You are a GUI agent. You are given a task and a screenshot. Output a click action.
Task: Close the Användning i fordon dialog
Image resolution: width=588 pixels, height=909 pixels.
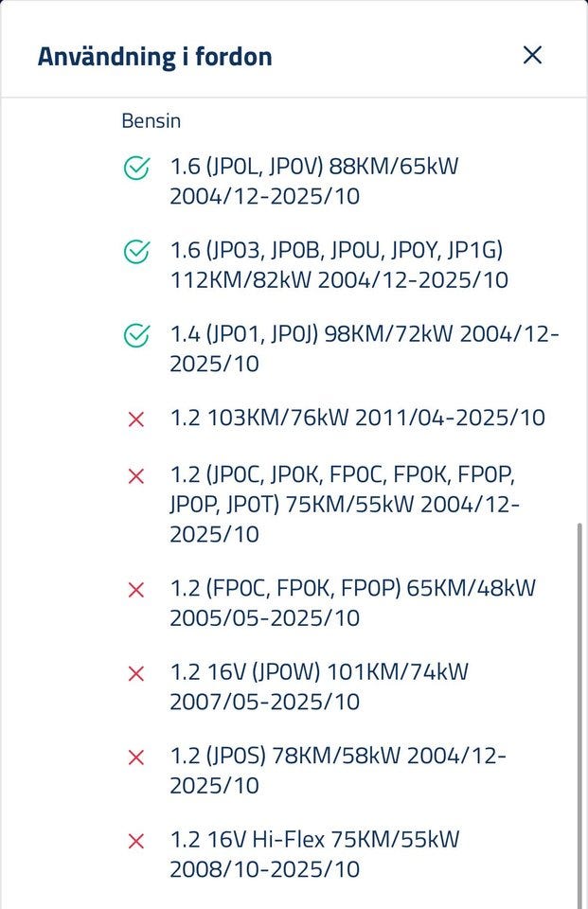click(533, 55)
